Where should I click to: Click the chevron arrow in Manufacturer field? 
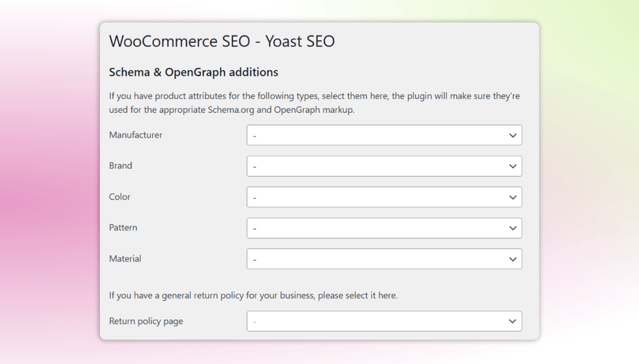coord(513,136)
